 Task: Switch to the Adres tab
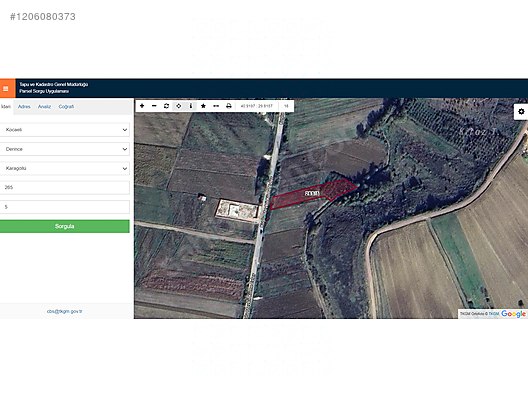[x=24, y=107]
